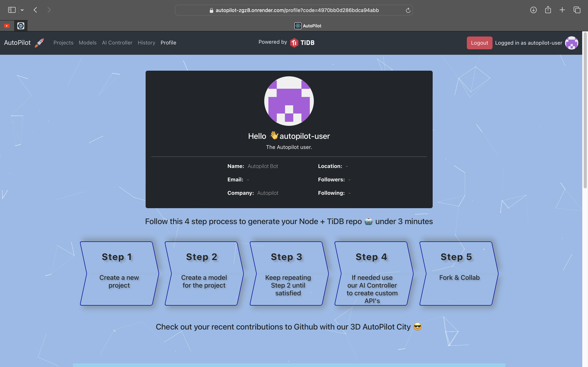Open the pinned YouTube tab
This screenshot has width=588, height=367.
(7, 26)
